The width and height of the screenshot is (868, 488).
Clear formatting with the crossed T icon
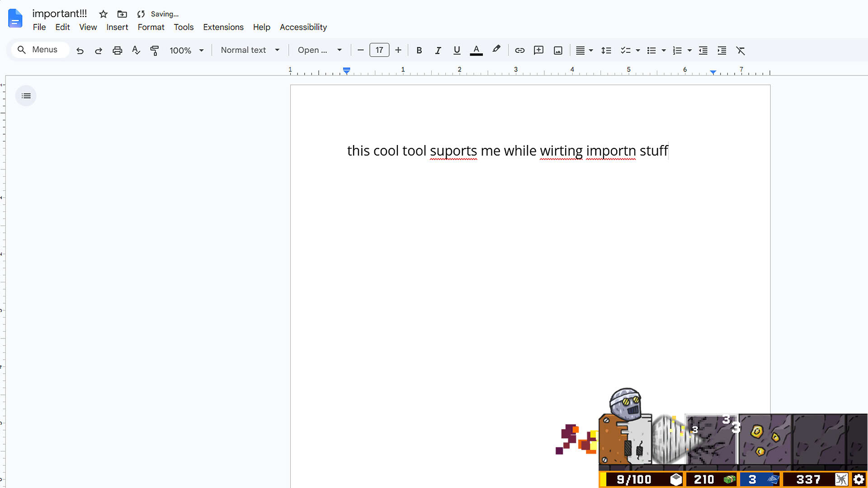click(x=741, y=51)
